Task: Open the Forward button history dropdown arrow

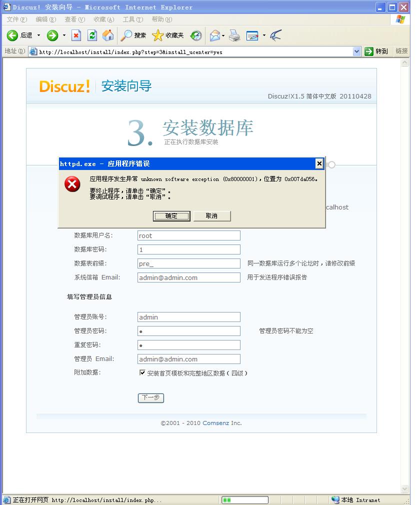Action: coord(64,35)
